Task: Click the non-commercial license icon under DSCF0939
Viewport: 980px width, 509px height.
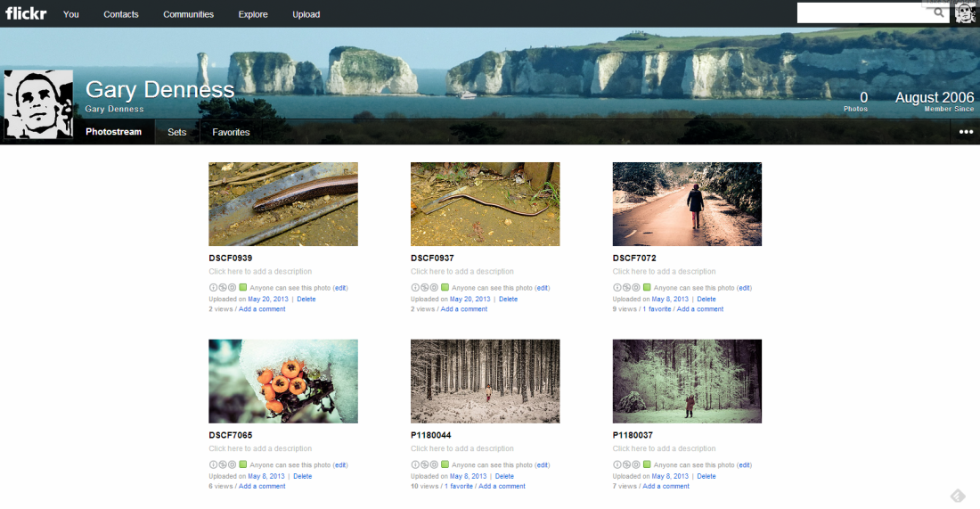Action: coord(223,288)
